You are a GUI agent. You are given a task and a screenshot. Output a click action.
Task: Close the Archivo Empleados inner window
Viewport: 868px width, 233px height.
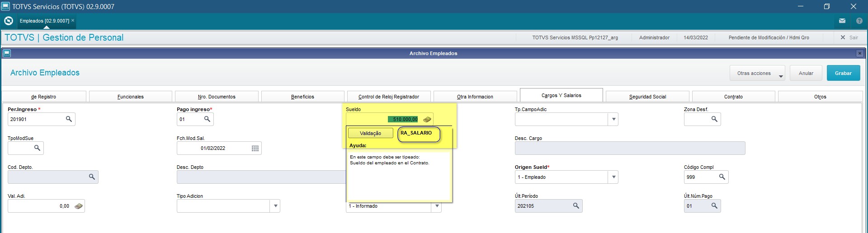tap(859, 53)
